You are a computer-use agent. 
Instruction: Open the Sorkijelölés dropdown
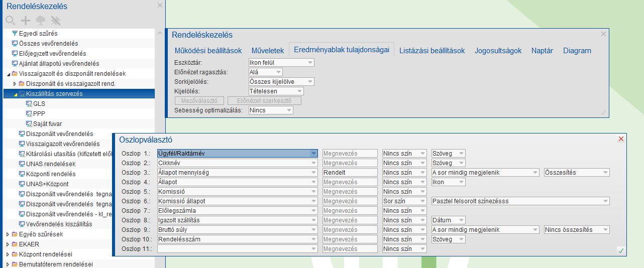281,82
